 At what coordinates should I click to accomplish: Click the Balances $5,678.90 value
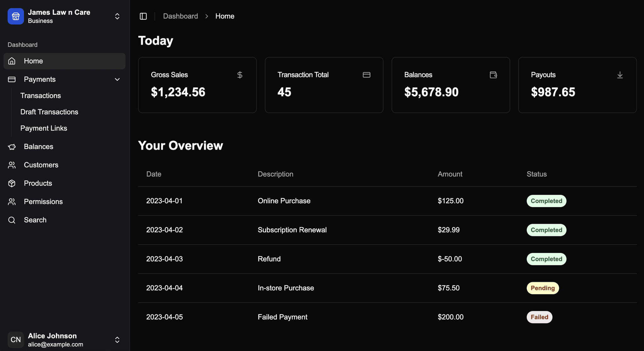pos(431,92)
